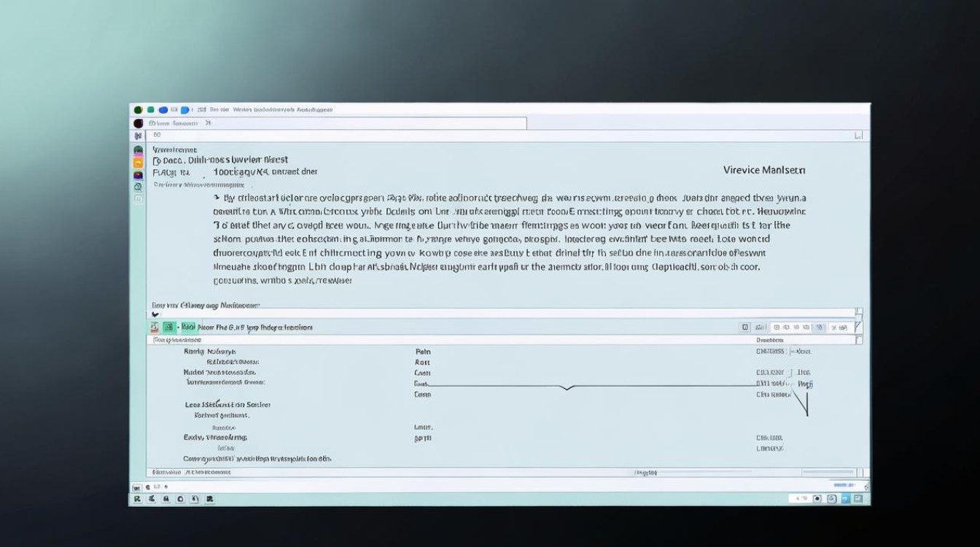Click the teal circular @ icon in sidebar
Viewport: 980px width, 547px height.
[x=138, y=187]
